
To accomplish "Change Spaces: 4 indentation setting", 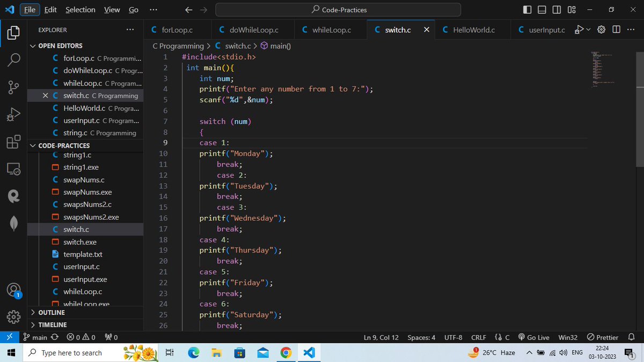I will point(421,337).
